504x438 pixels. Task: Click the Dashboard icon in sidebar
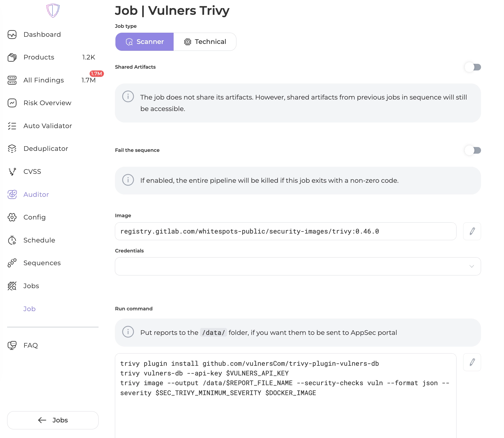coord(12,34)
